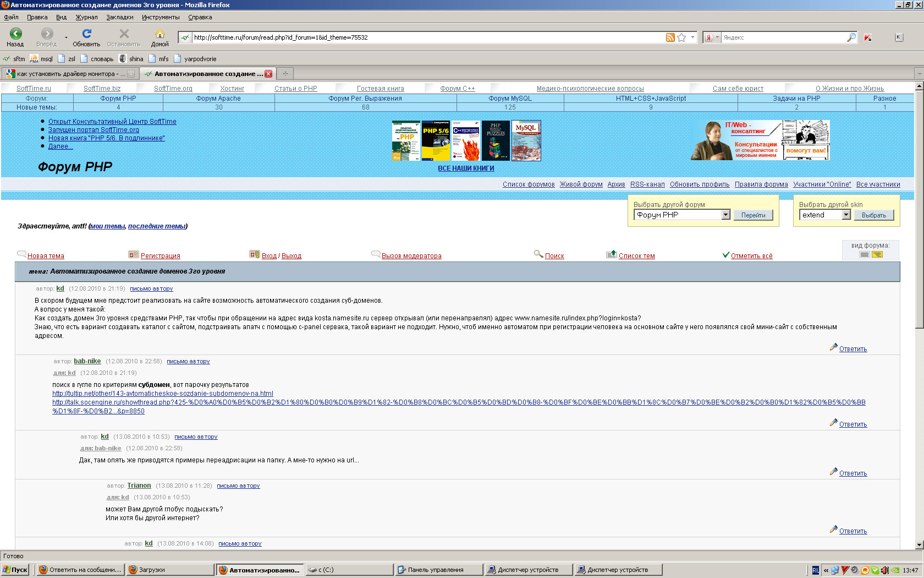Open author Trianon profile link
Screen dimensions: 924x578
point(139,486)
